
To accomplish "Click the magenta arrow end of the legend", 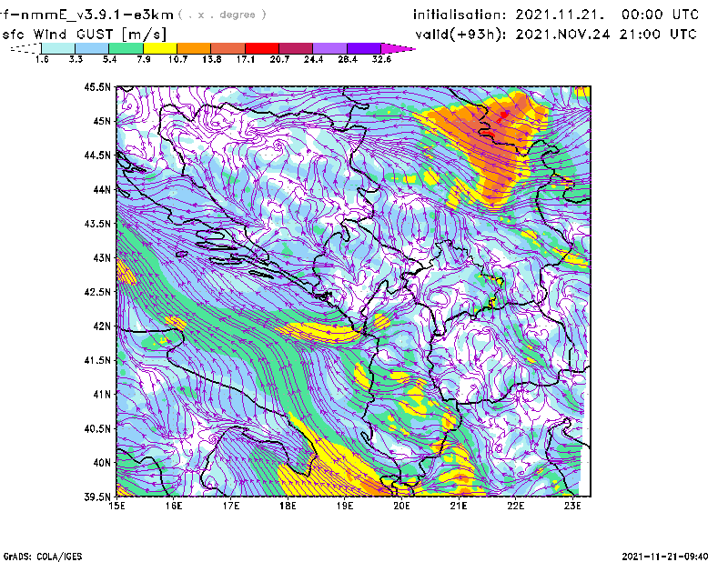I will pyautogui.click(x=398, y=48).
